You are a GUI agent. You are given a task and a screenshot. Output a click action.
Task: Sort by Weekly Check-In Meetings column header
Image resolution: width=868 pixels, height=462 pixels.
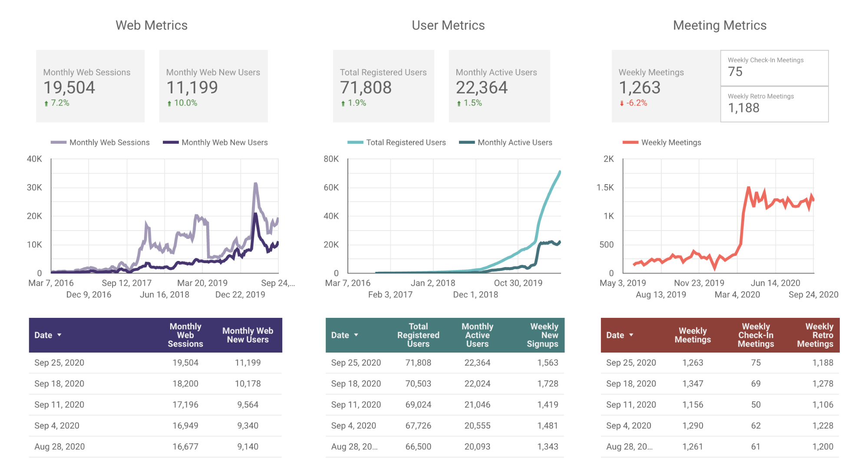point(756,335)
